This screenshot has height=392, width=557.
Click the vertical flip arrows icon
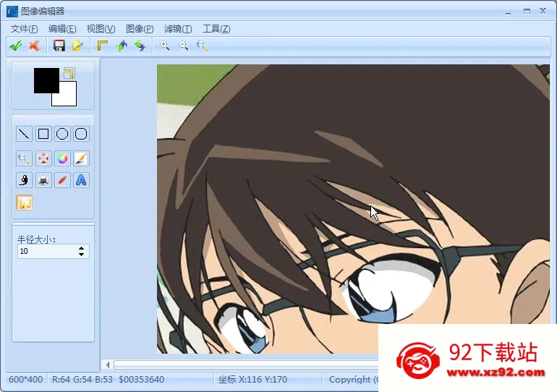140,46
